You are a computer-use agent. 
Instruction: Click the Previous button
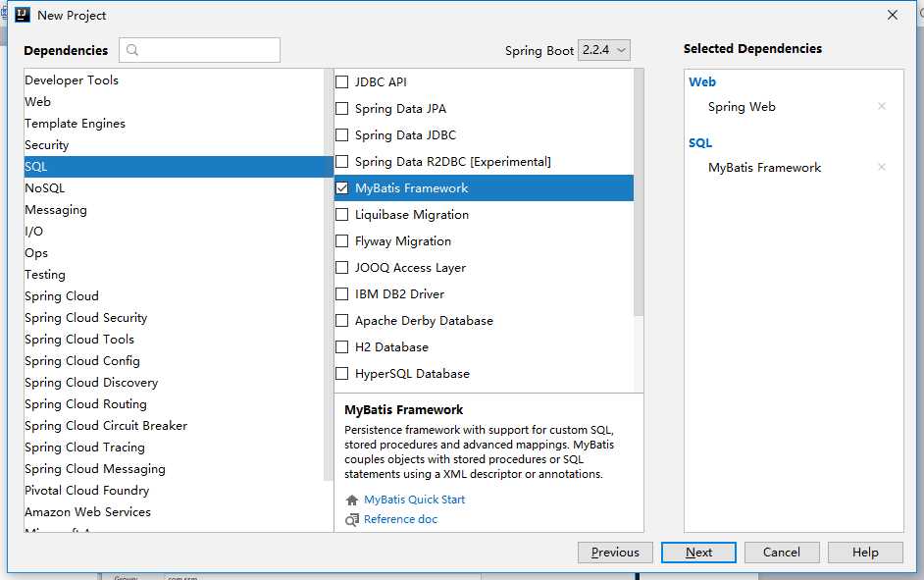click(615, 553)
